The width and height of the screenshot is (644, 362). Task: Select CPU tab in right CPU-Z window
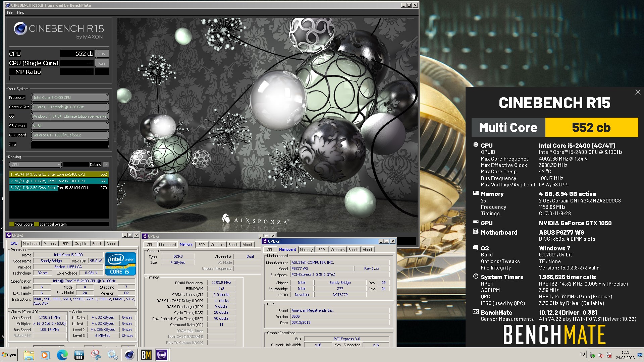pyautogui.click(x=270, y=250)
